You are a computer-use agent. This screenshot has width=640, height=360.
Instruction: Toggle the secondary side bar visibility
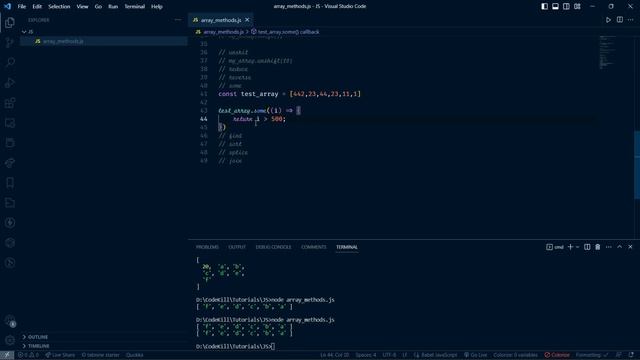[566, 7]
